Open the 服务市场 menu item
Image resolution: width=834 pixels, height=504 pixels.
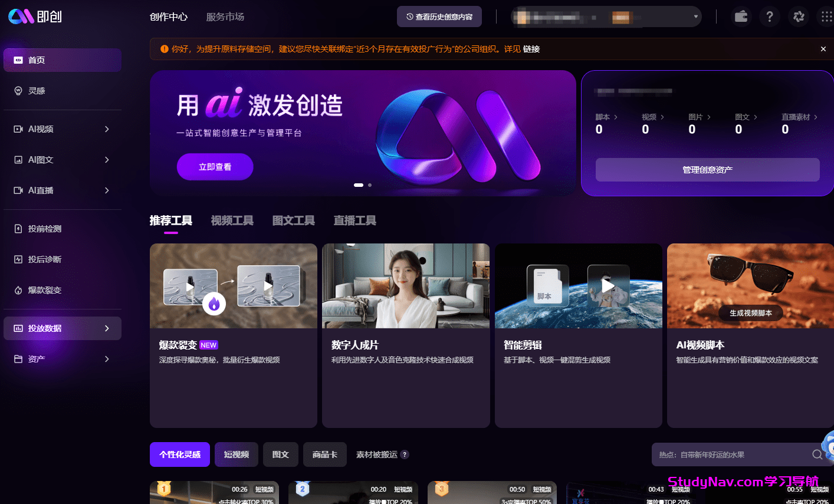[225, 17]
